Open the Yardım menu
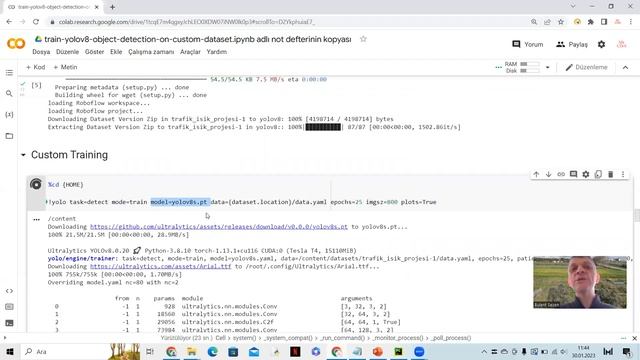The height and width of the screenshot is (360, 640). (216, 52)
